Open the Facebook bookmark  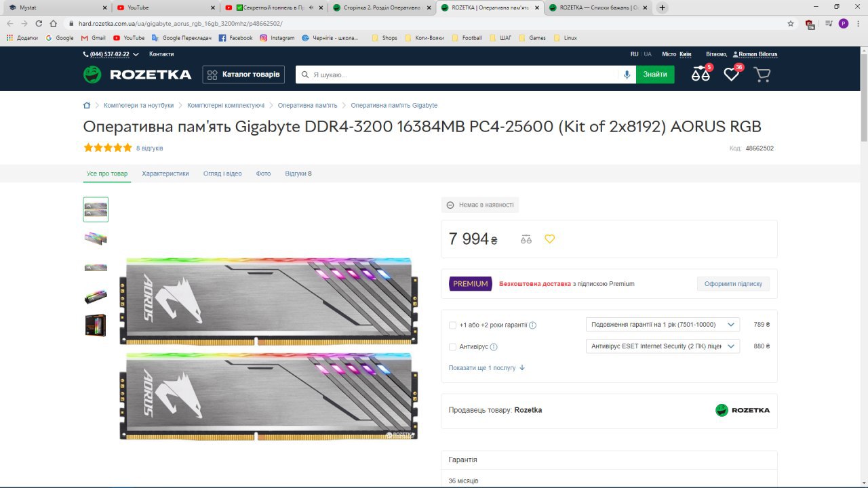(x=235, y=38)
